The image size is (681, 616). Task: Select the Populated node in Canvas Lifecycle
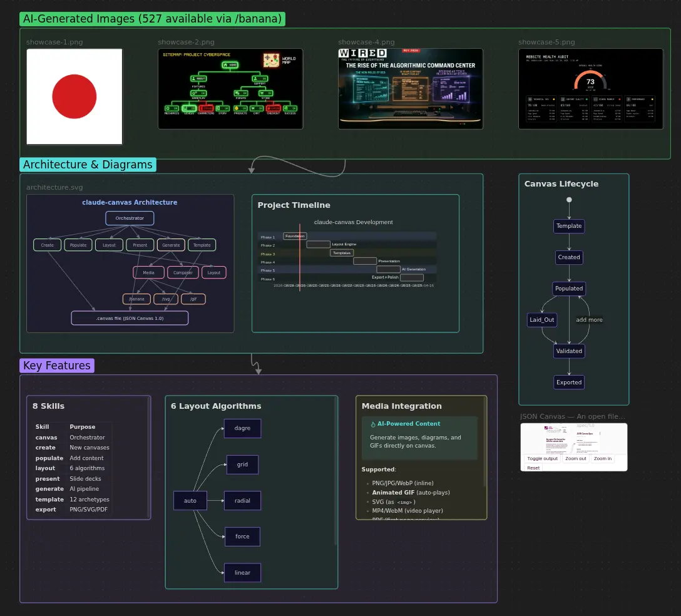[568, 288]
